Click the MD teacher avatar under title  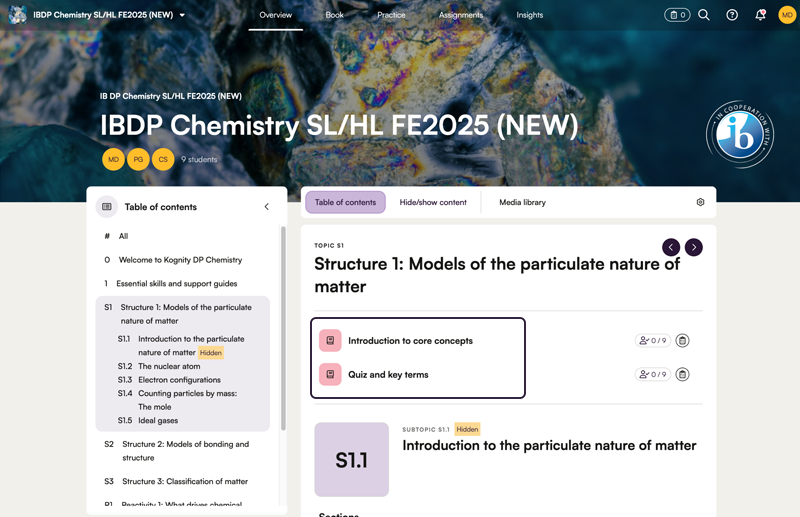[113, 159]
